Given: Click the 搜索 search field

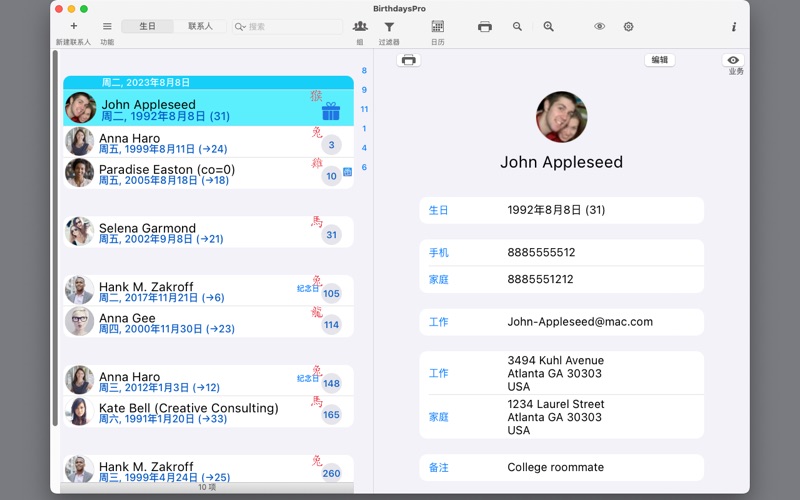Looking at the screenshot, I should point(290,27).
